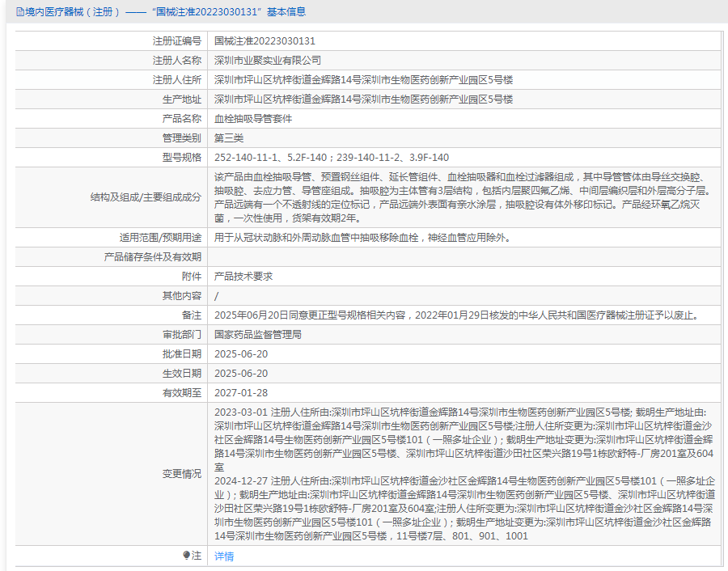Click the label 管理类别
The width and height of the screenshot is (728, 571).
pos(181,138)
